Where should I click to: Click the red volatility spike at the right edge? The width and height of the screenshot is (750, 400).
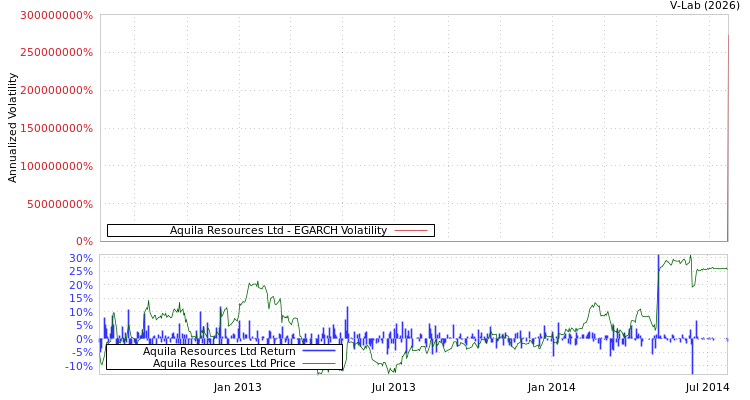click(x=727, y=140)
